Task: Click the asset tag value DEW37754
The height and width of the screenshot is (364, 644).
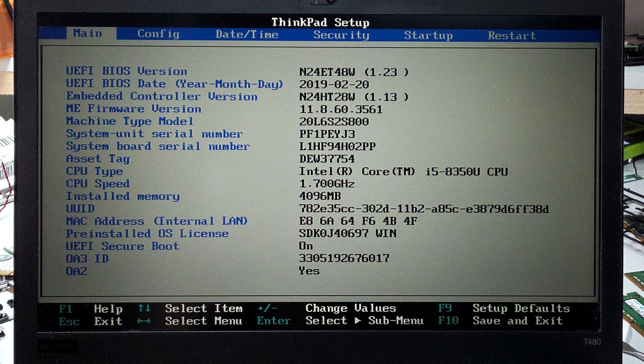Action: (x=327, y=159)
